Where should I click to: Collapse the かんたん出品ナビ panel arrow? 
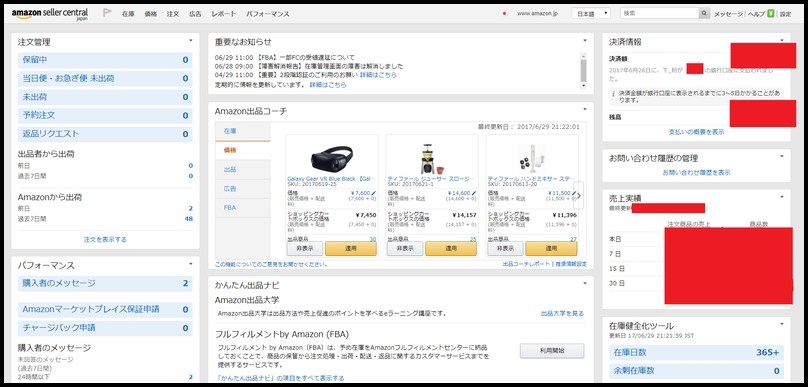[585, 283]
